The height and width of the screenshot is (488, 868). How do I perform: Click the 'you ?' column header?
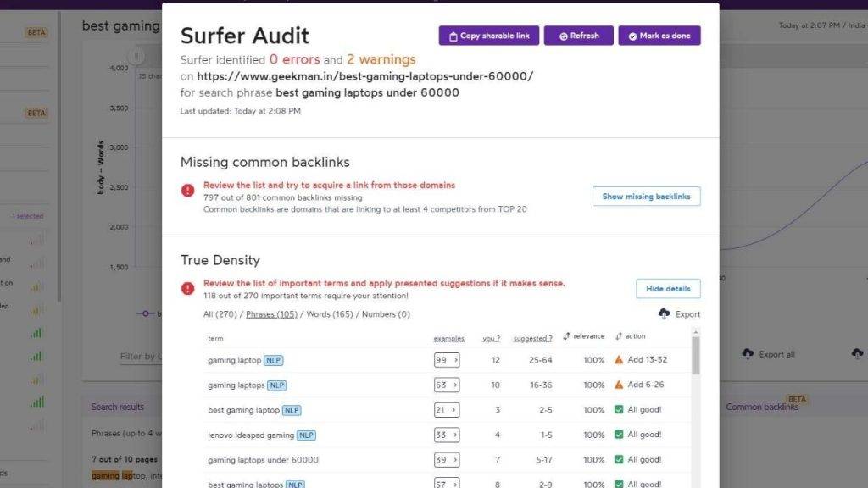491,339
